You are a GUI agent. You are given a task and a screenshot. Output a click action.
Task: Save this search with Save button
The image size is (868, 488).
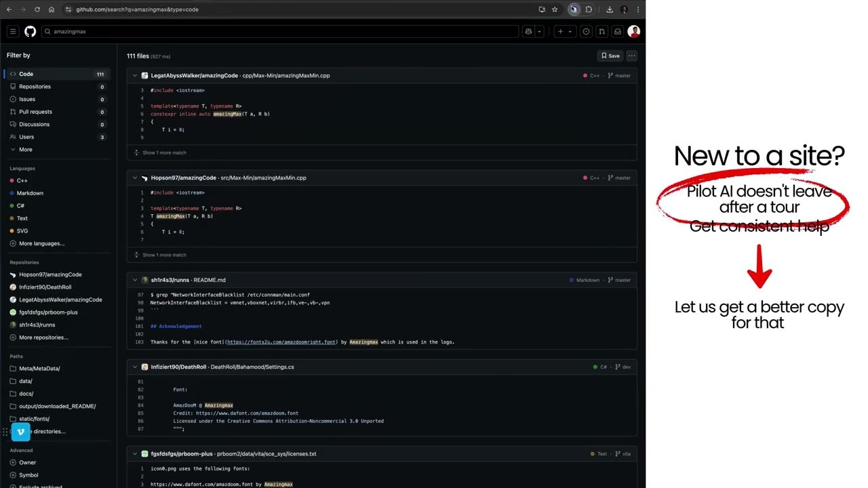coord(610,56)
